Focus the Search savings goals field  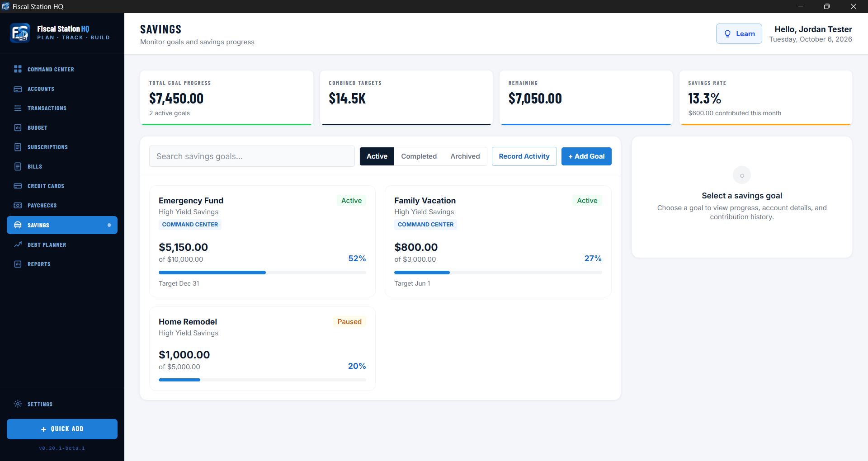pyautogui.click(x=252, y=156)
